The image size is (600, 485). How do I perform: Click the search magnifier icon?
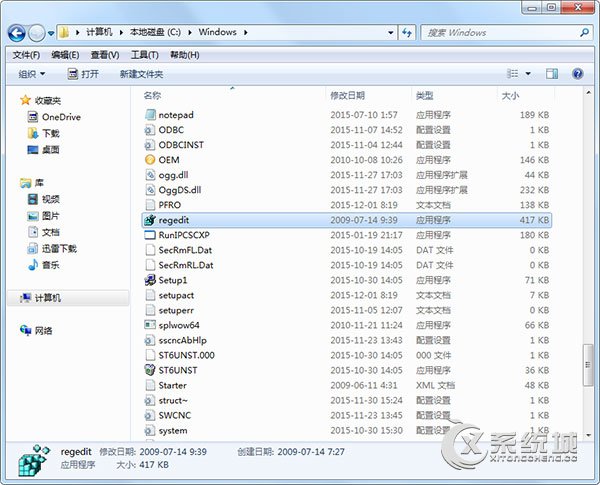(x=584, y=33)
